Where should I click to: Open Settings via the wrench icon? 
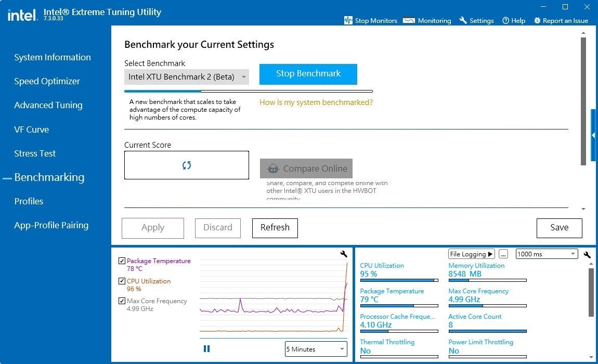(x=463, y=20)
